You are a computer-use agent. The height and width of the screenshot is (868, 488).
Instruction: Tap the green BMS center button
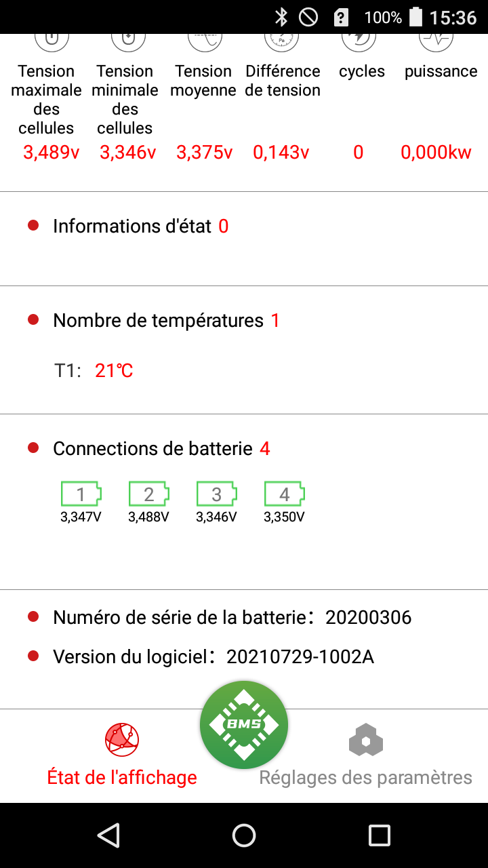[244, 724]
